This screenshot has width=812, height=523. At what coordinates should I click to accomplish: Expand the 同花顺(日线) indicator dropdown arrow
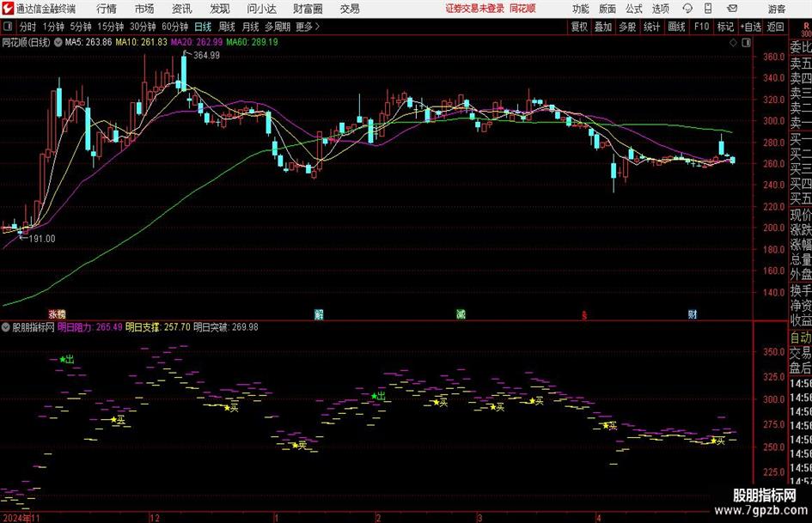click(58, 42)
